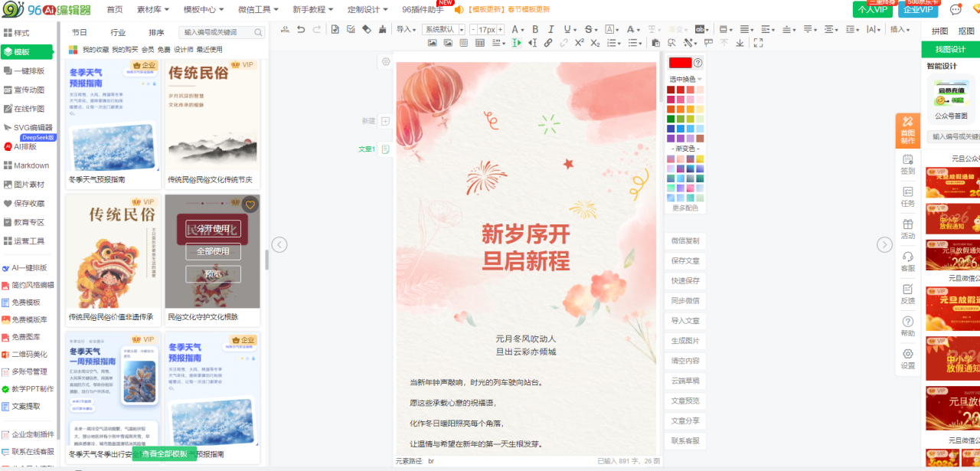
Task: Toggle italic text formatting
Action: [x=550, y=30]
